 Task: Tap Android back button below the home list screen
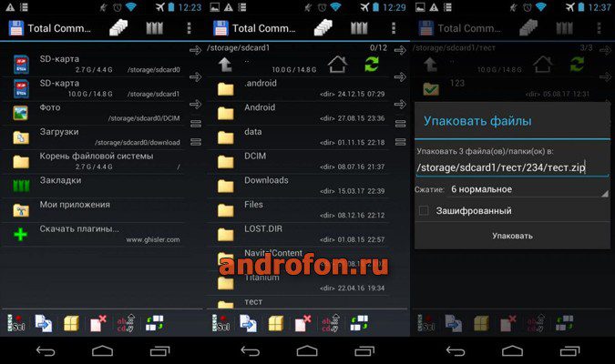click(46, 350)
